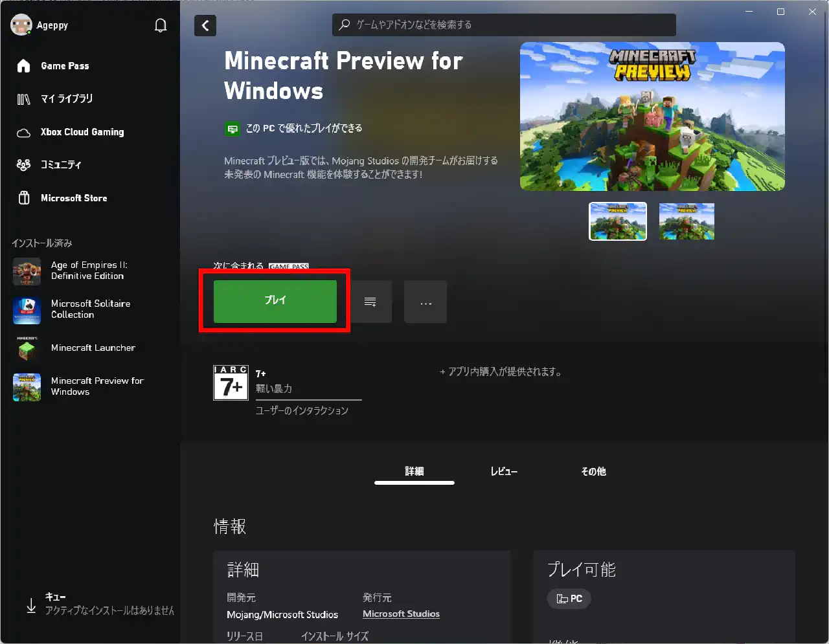Switch to the レビュー tab
829x644 pixels.
tap(504, 472)
